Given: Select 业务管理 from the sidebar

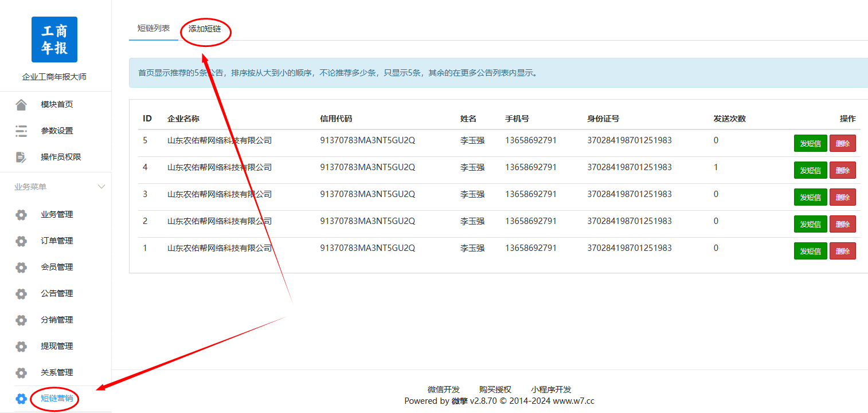Looking at the screenshot, I should (57, 214).
